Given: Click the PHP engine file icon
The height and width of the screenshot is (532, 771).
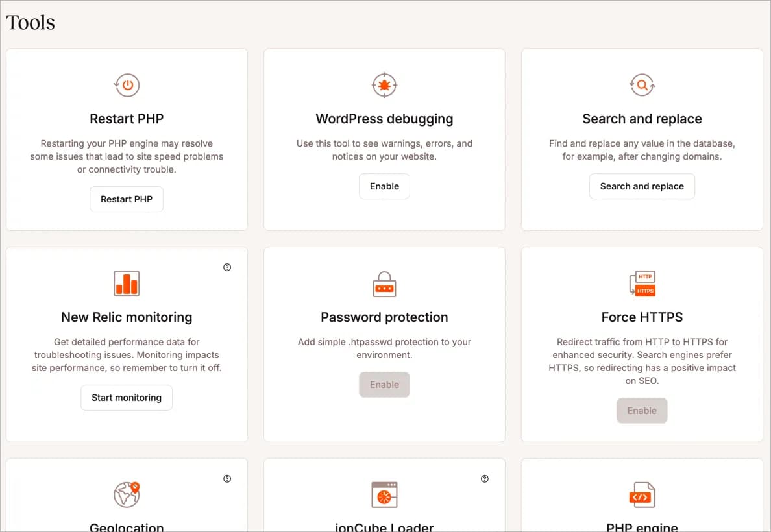Looking at the screenshot, I should pos(642,495).
